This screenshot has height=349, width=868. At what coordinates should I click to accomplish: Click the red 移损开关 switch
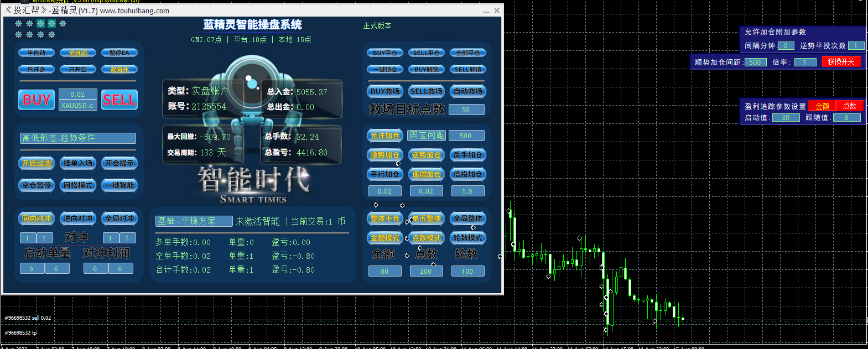coord(841,61)
